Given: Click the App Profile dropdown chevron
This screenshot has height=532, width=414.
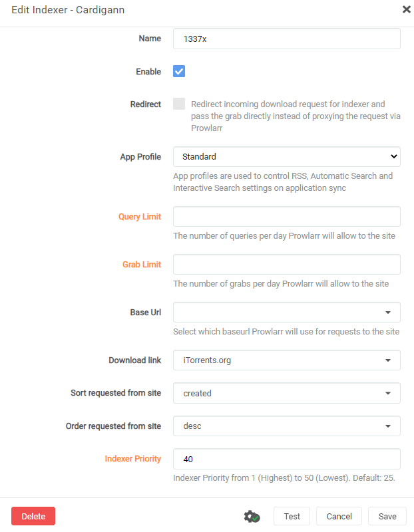Looking at the screenshot, I should pyautogui.click(x=393, y=156).
